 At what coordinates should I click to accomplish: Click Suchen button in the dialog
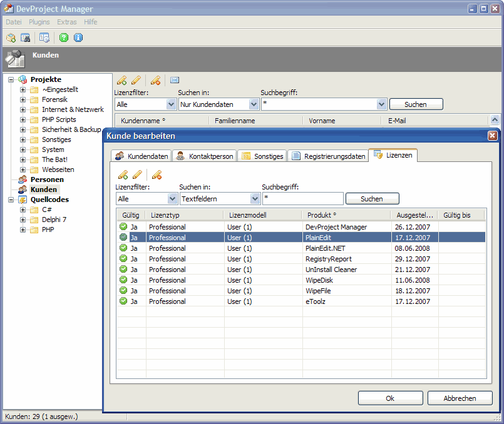(x=373, y=199)
